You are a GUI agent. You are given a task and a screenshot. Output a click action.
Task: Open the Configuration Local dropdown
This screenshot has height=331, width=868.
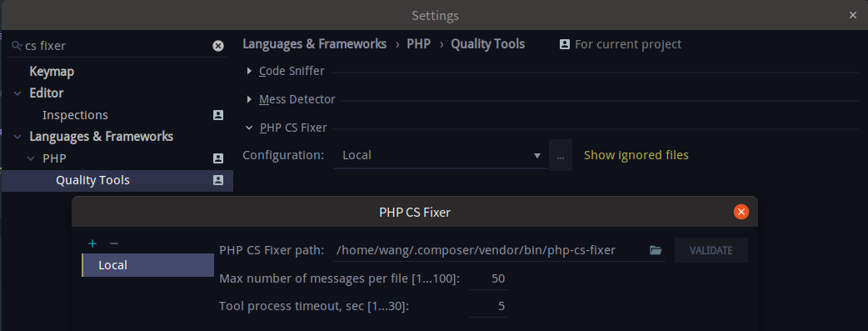(440, 156)
